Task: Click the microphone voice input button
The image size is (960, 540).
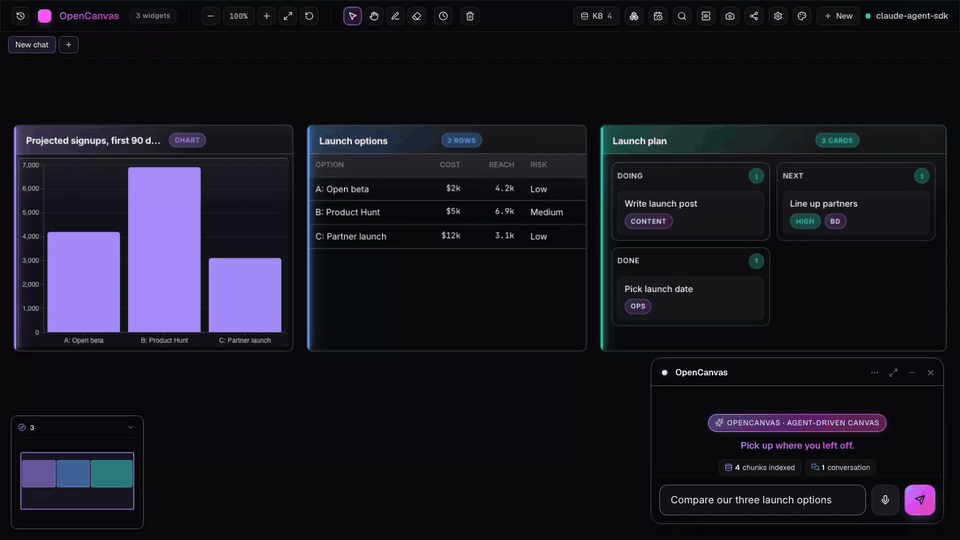Action: pyautogui.click(x=885, y=500)
